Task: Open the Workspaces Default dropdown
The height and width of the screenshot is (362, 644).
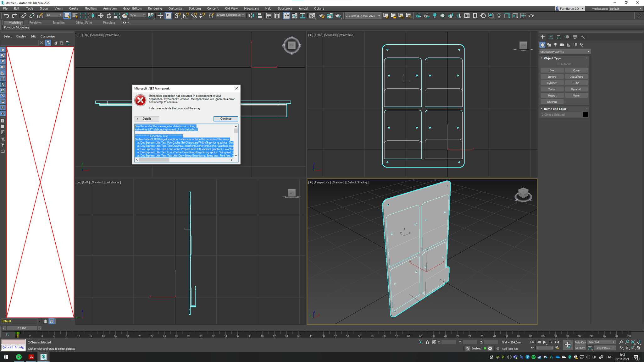Action: pos(625,8)
